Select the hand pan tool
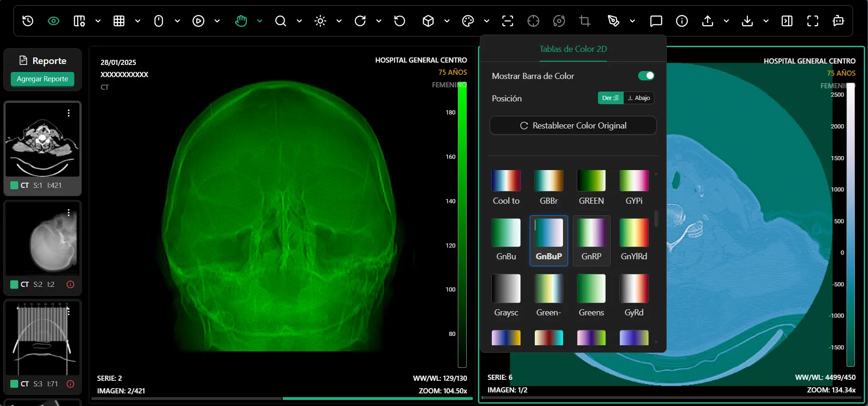This screenshot has width=868, height=406. pyautogui.click(x=241, y=21)
